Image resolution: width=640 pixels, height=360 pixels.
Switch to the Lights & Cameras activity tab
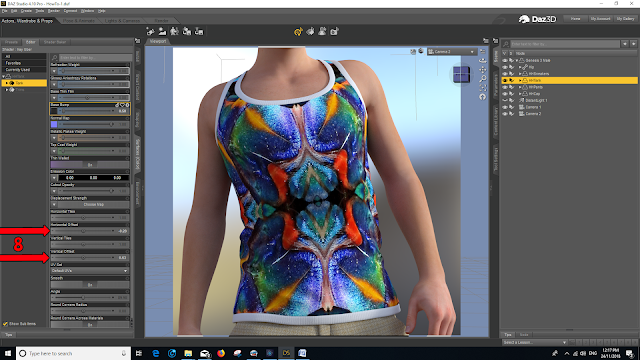pos(122,20)
